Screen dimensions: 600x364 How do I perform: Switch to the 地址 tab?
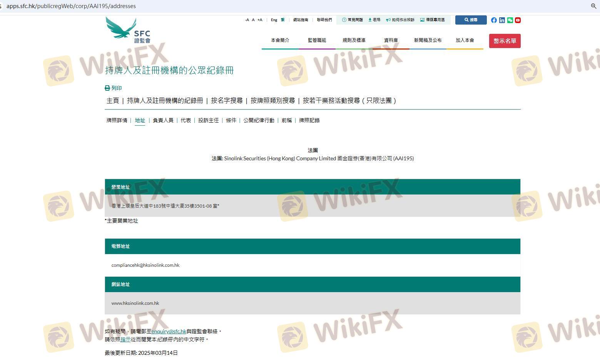(x=140, y=120)
